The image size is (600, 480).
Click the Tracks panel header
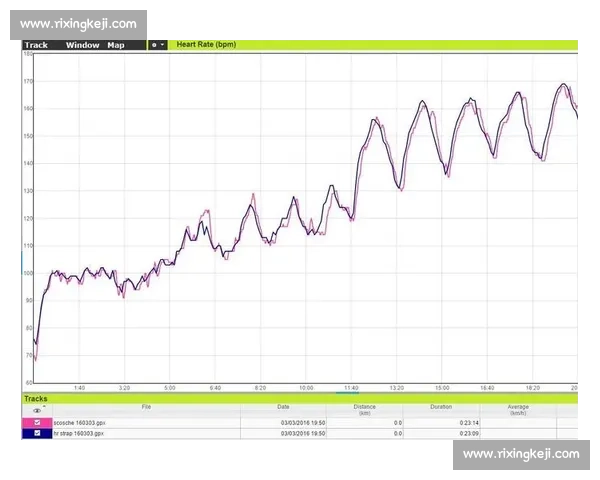(300, 398)
